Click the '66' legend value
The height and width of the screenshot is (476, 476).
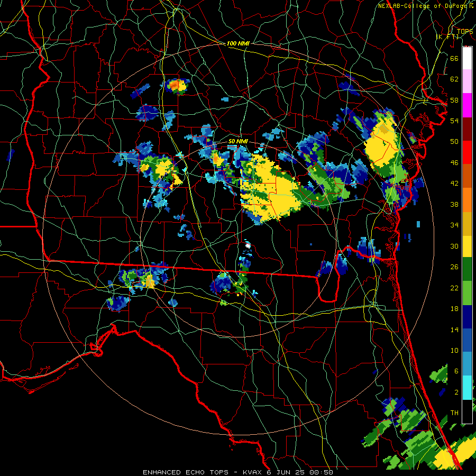click(454, 58)
